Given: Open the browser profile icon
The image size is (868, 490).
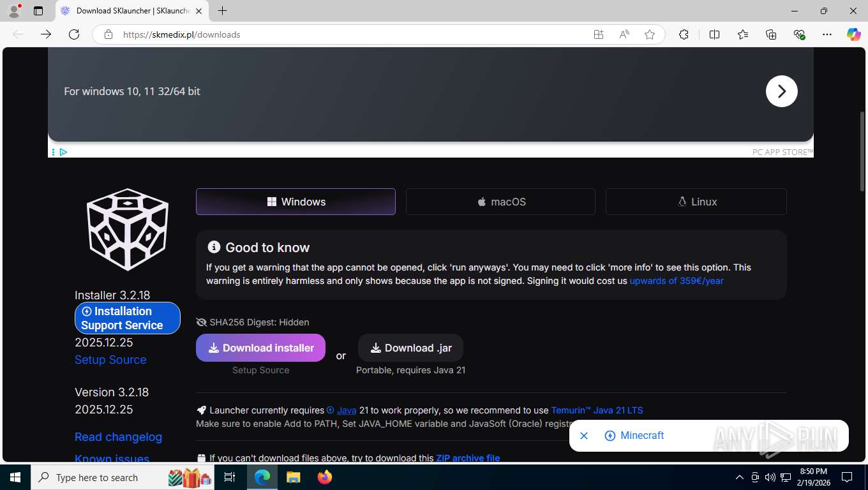Looking at the screenshot, I should [13, 11].
